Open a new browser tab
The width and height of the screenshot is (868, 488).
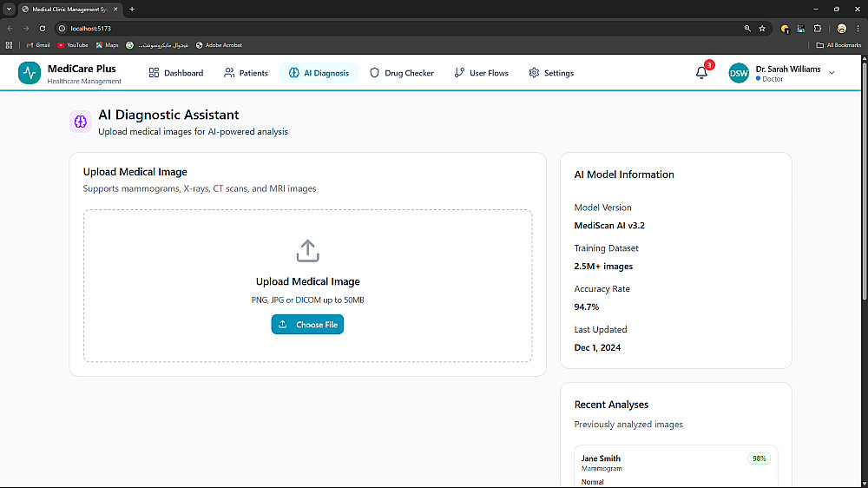[x=132, y=9]
